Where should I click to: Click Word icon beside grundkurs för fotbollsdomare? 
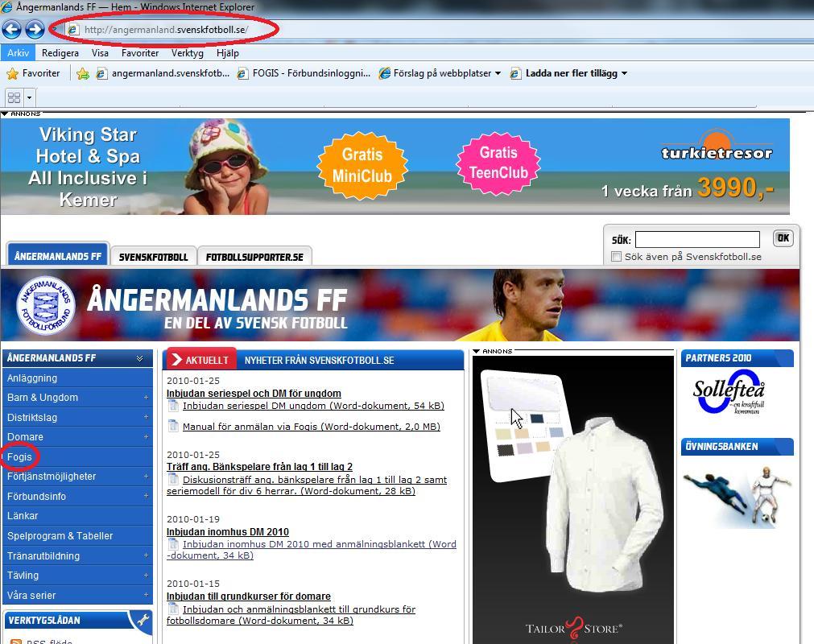pyautogui.click(x=173, y=609)
